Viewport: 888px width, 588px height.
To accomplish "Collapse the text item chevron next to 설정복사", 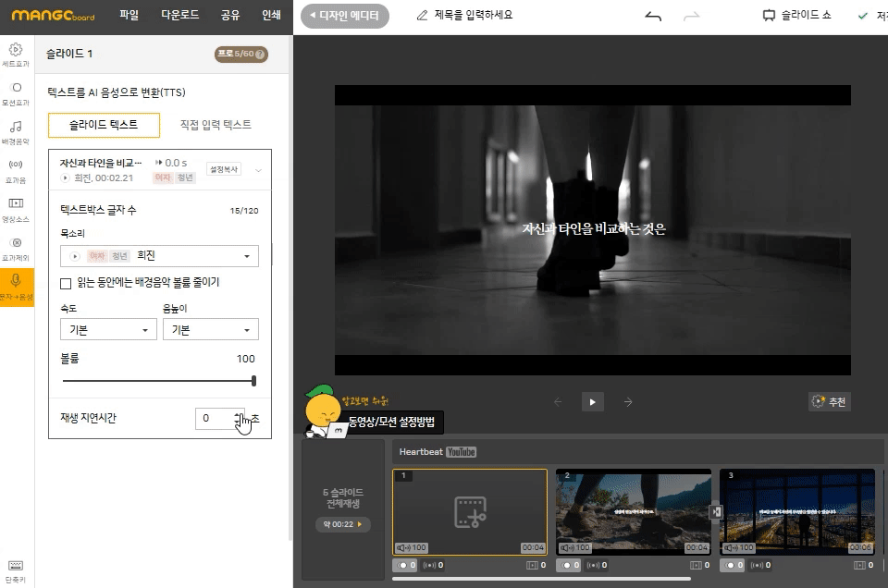I will point(258,170).
